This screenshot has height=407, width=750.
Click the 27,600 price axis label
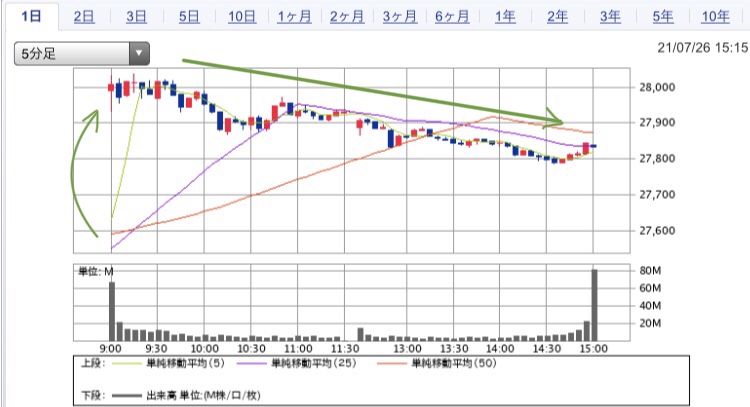657,231
